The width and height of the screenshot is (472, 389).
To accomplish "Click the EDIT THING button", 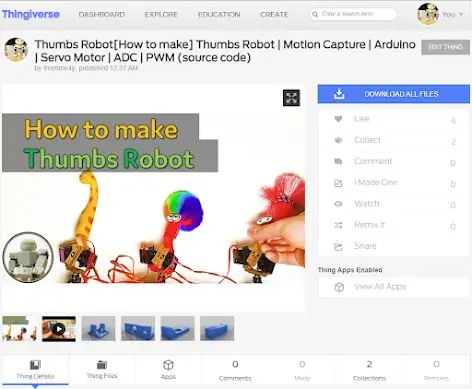I will 446,47.
